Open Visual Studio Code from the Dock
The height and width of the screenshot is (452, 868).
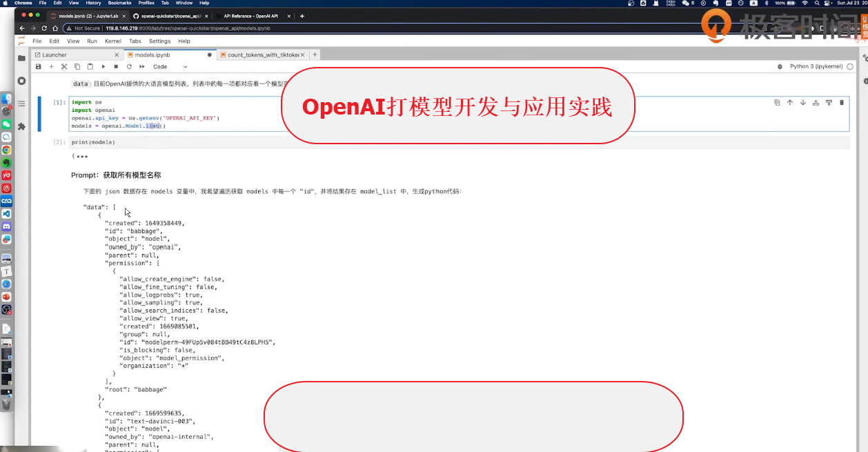(6, 214)
